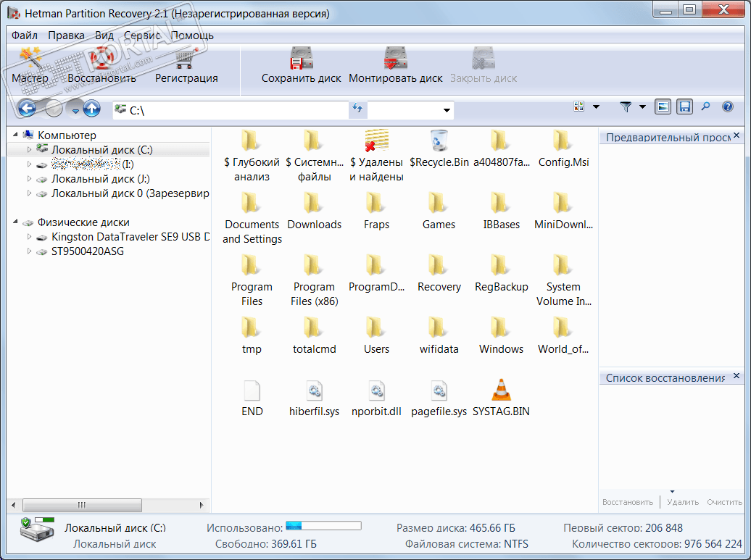The image size is (751, 560).
Task: Select the nporbit.dll file
Action: click(376, 397)
